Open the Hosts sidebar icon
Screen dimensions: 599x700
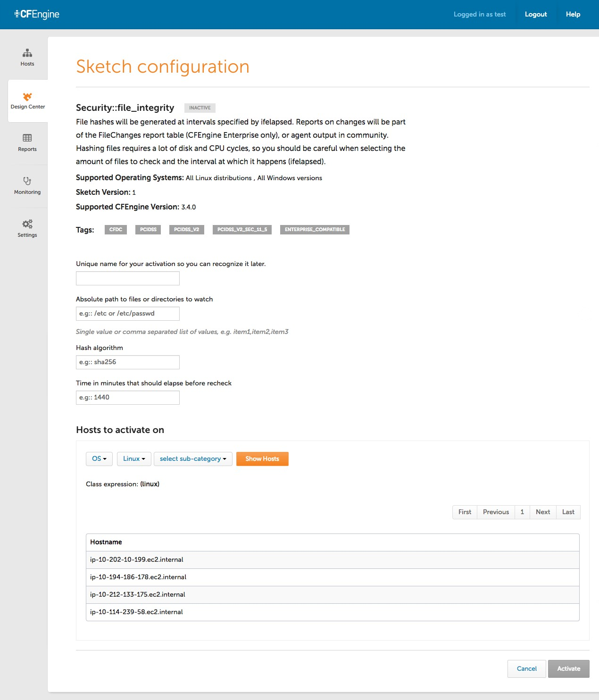point(27,53)
